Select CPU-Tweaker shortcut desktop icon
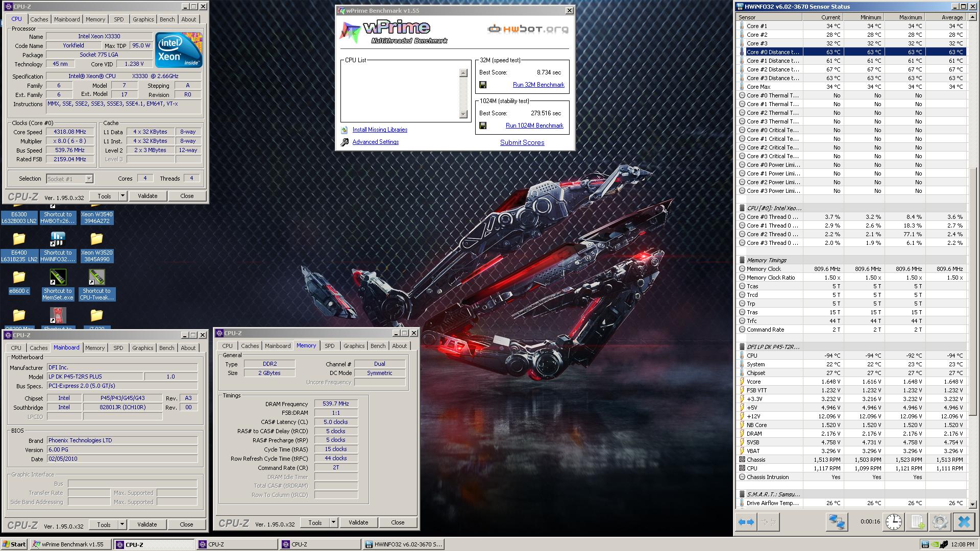 pos(96,277)
